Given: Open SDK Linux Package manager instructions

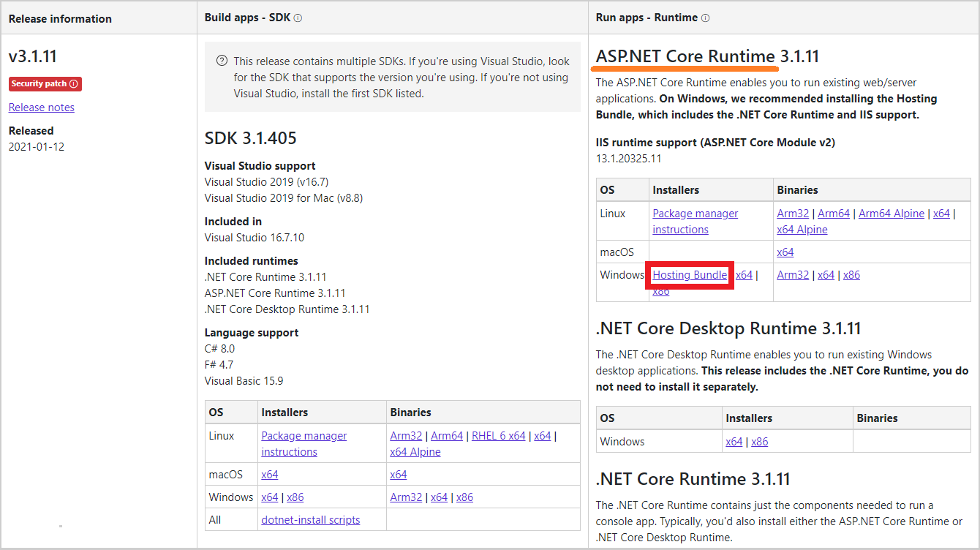Looking at the screenshot, I should tap(304, 444).
